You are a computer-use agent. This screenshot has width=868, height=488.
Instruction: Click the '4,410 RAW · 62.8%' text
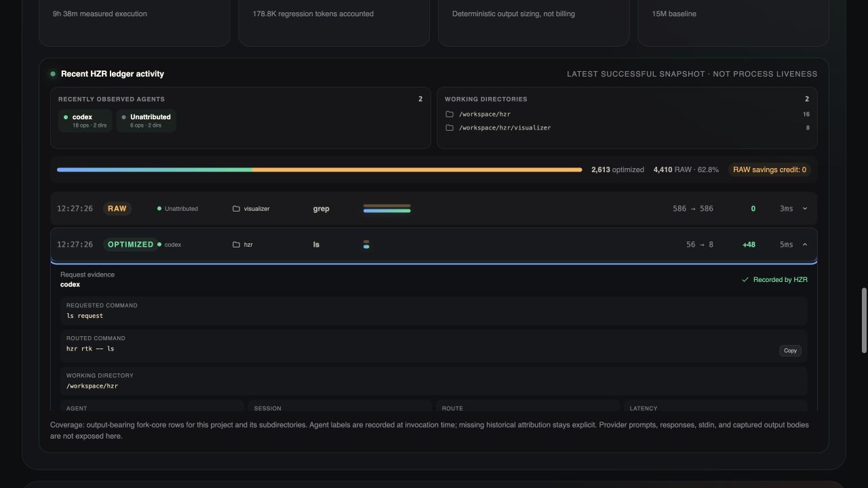click(x=686, y=169)
